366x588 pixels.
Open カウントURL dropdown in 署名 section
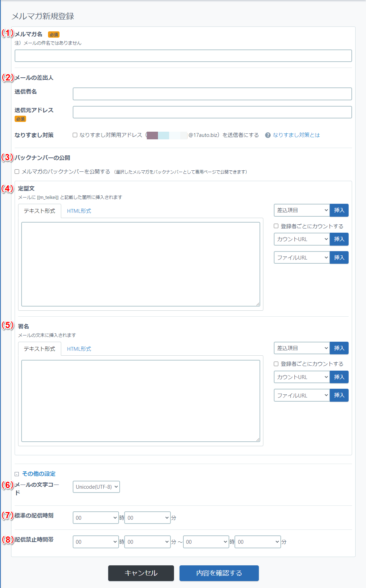[302, 377]
